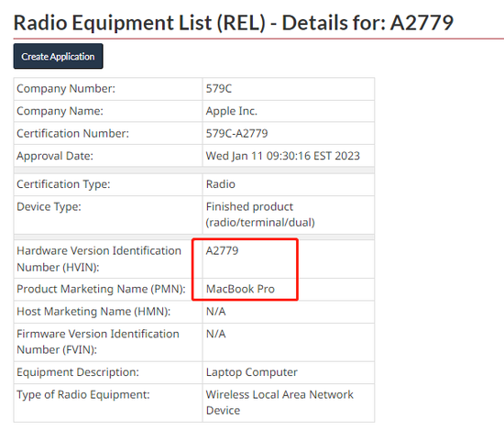Select the N/A value for Firmware Version

[x=216, y=334]
